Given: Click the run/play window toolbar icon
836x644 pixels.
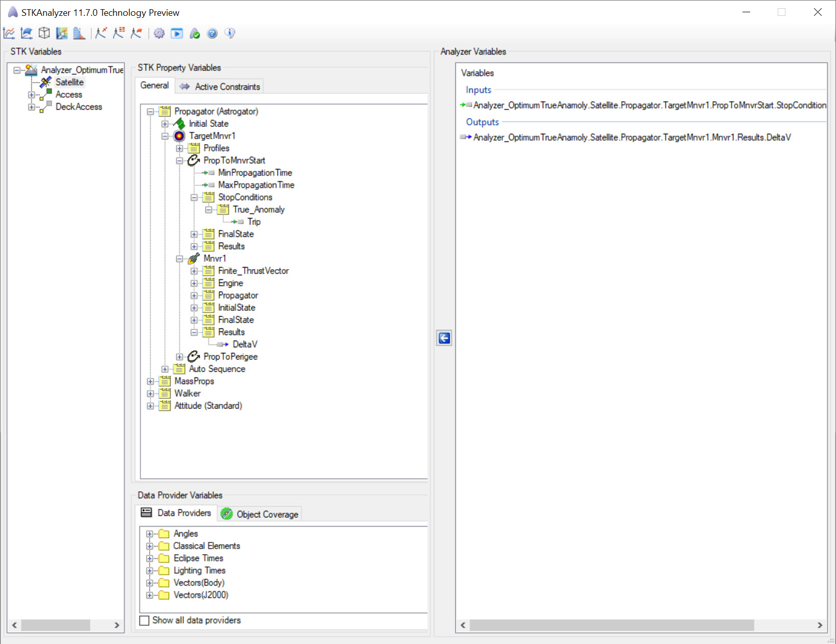Looking at the screenshot, I should coord(177,34).
